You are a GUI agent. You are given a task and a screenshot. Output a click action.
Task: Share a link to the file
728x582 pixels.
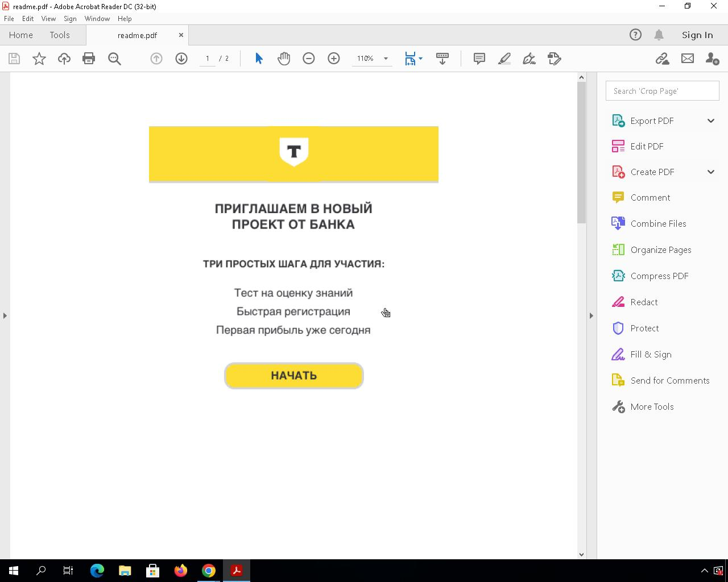(662, 59)
